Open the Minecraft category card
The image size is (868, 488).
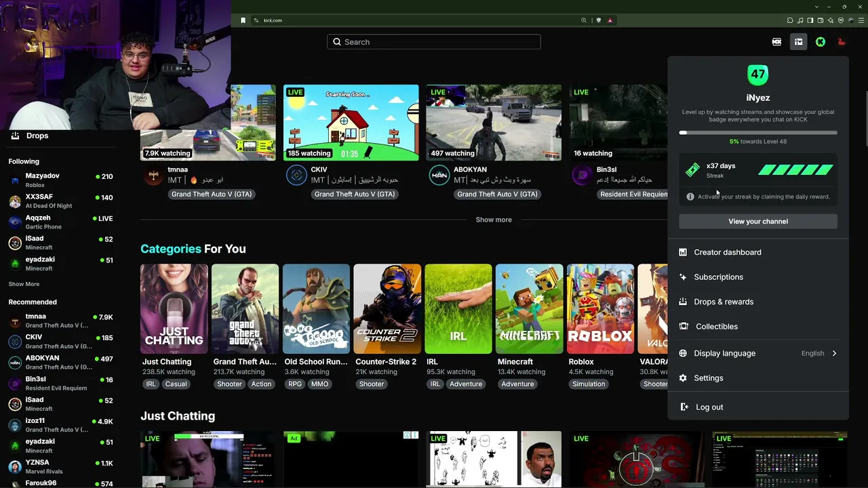tap(530, 309)
